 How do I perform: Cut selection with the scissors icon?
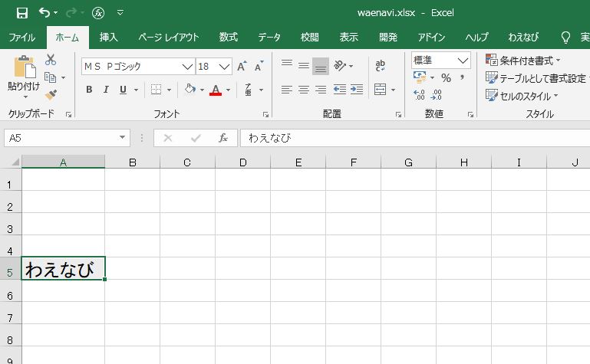point(51,60)
